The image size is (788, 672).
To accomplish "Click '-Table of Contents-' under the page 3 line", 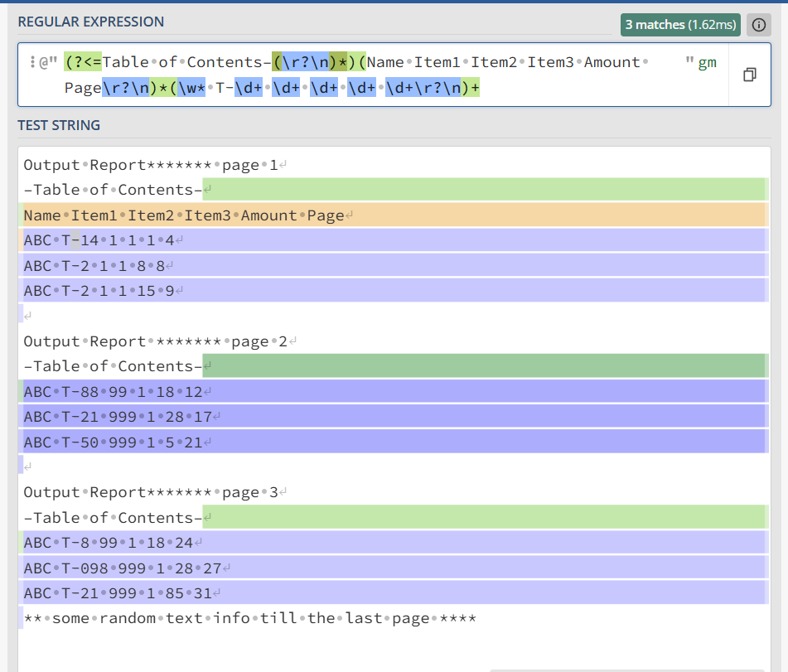I will point(113,518).
